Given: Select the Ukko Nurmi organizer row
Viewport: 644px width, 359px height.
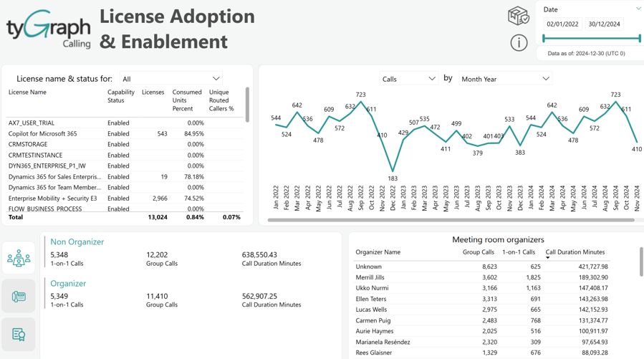Looking at the screenshot, I should coord(482,288).
